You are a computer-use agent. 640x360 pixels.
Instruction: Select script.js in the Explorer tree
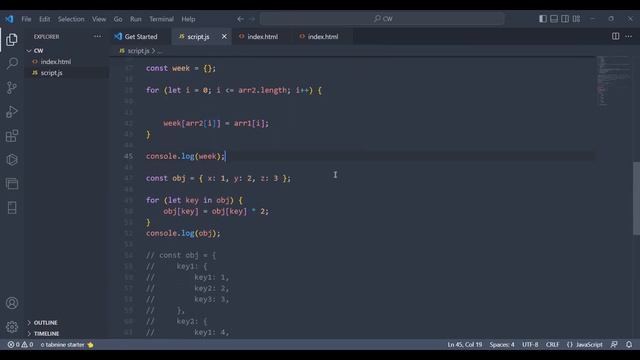pos(51,73)
